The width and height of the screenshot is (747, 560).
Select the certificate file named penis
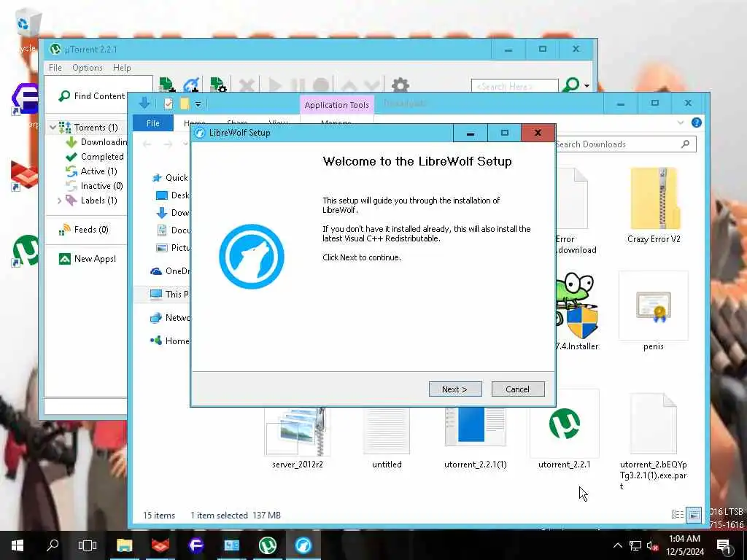tap(654, 311)
